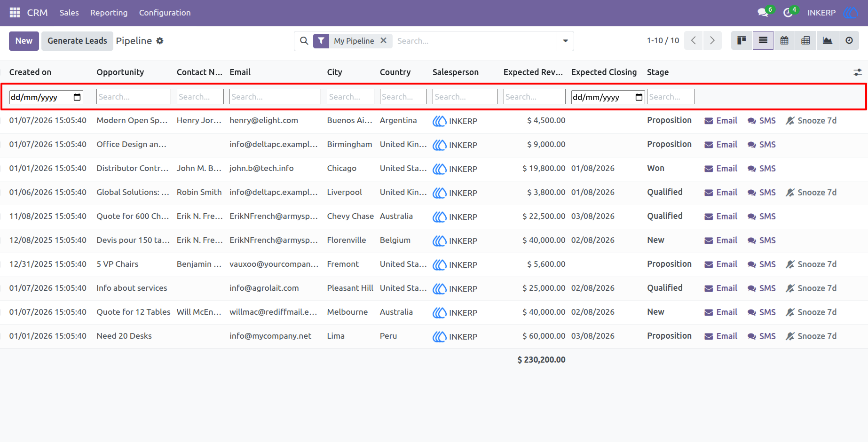Open the Sales menu
This screenshot has height=442, width=868.
point(69,13)
